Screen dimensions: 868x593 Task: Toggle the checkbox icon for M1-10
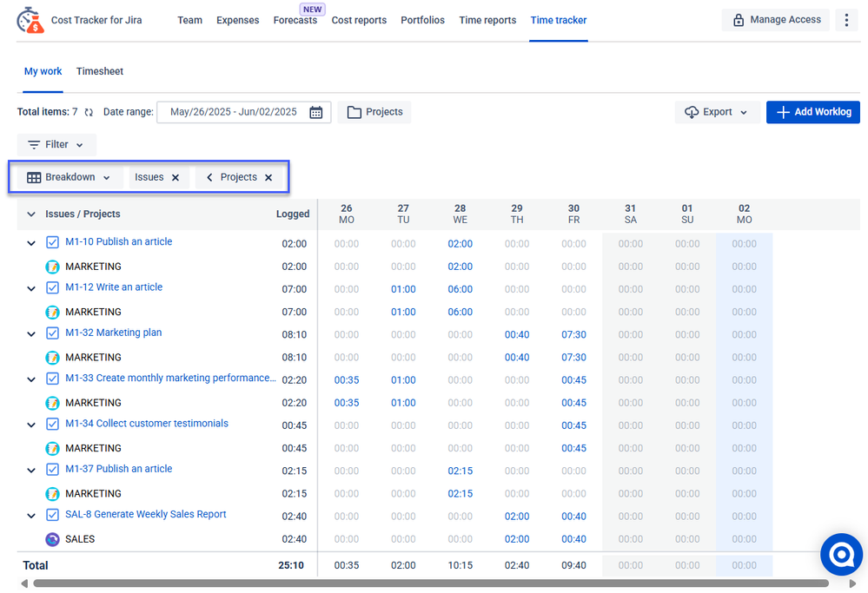pos(52,243)
